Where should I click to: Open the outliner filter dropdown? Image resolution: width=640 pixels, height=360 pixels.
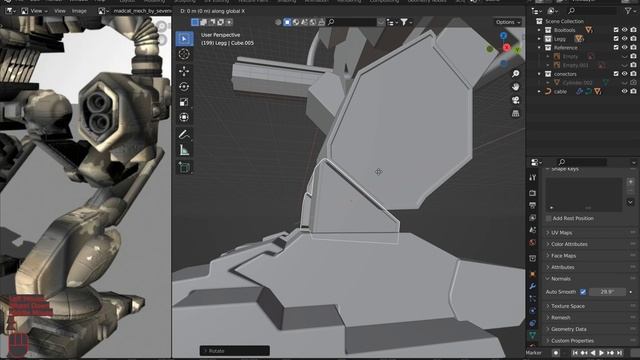click(629, 11)
